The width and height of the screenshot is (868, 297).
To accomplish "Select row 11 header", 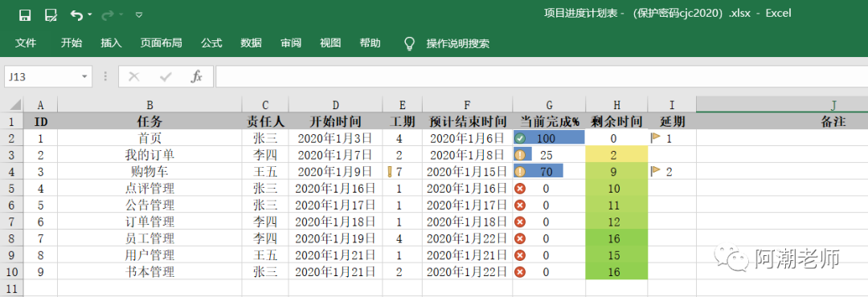I will pyautogui.click(x=11, y=289).
